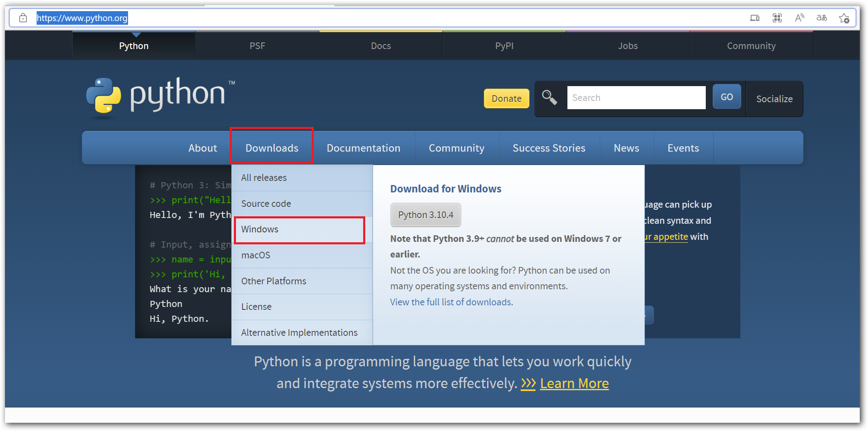Add page to favorites star icon
Screen dimensions: 868x431
click(x=844, y=18)
